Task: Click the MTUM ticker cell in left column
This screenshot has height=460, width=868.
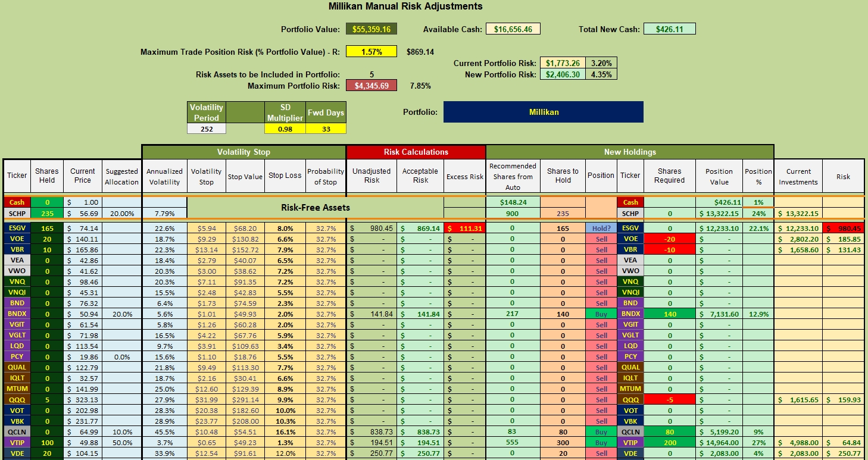Action: pyautogui.click(x=17, y=389)
